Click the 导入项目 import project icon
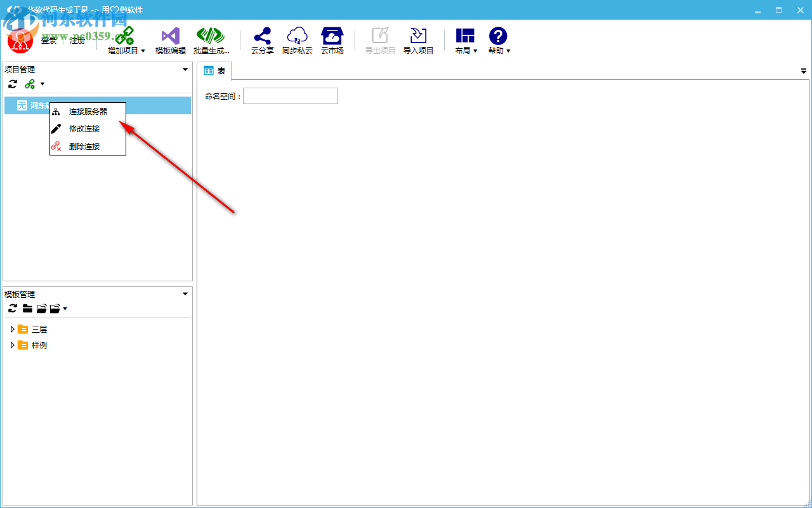Viewport: 812px width, 508px height. [x=418, y=41]
